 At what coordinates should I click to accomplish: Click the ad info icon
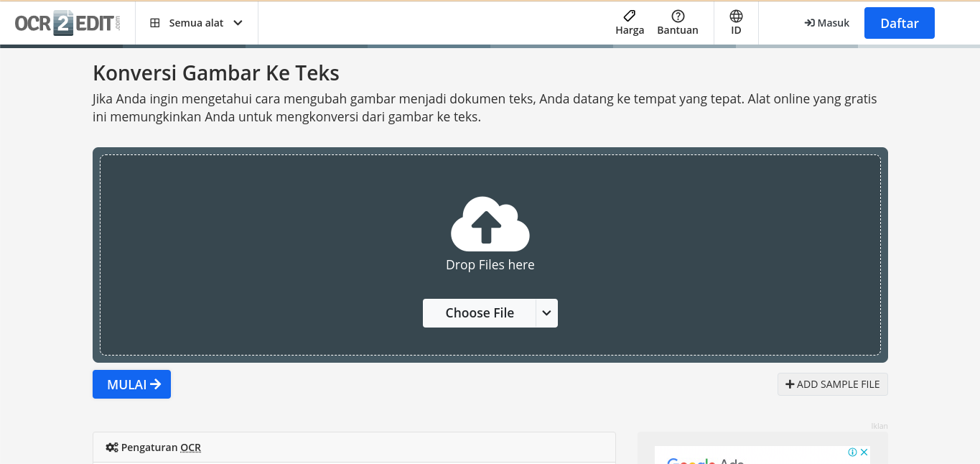(x=852, y=453)
